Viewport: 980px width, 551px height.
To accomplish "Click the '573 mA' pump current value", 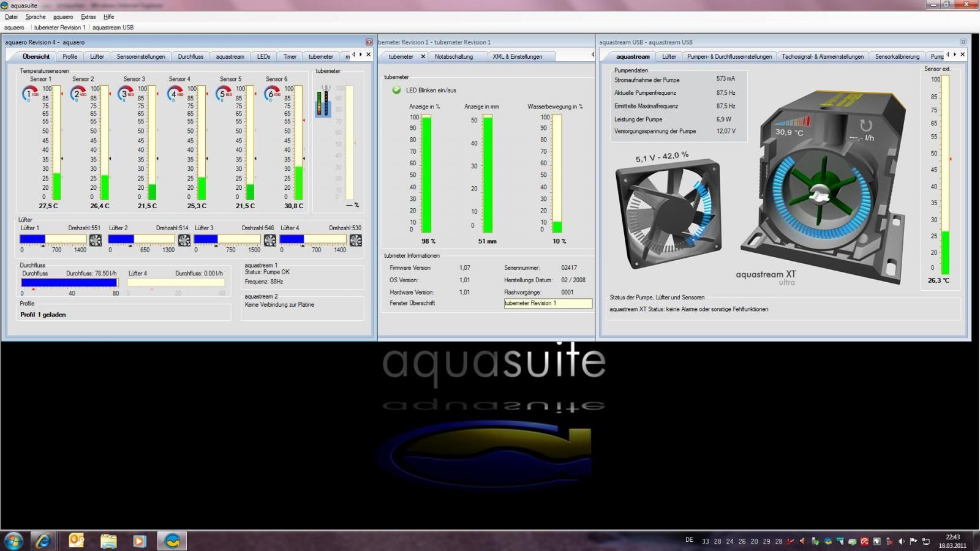I will click(x=726, y=79).
